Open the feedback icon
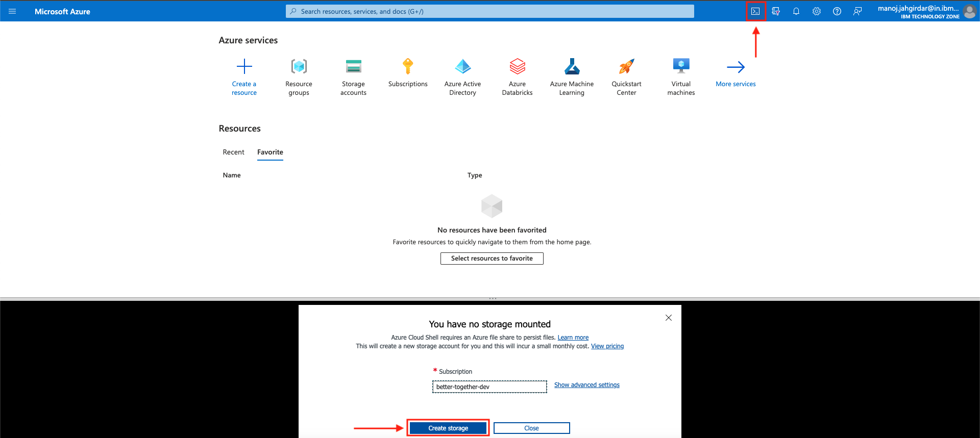Viewport: 980px width, 438px height. (857, 11)
